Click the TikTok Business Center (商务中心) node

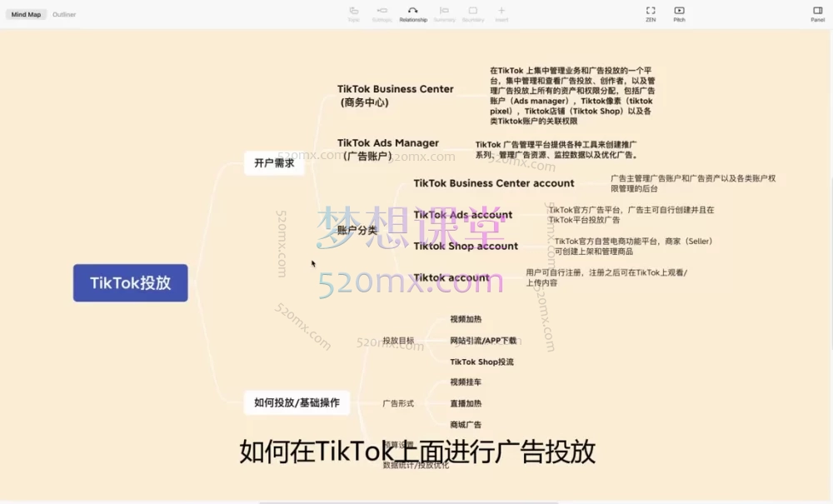coord(395,93)
